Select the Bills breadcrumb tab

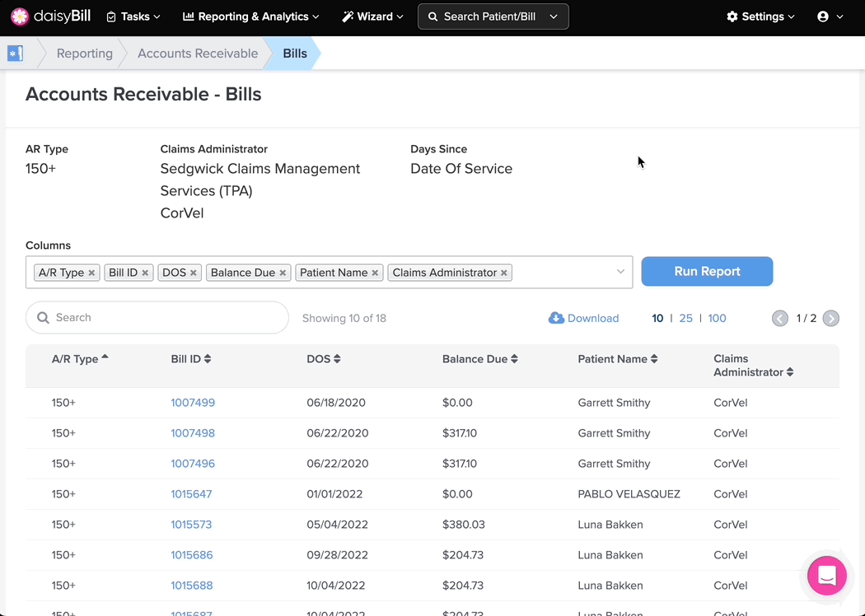point(295,54)
